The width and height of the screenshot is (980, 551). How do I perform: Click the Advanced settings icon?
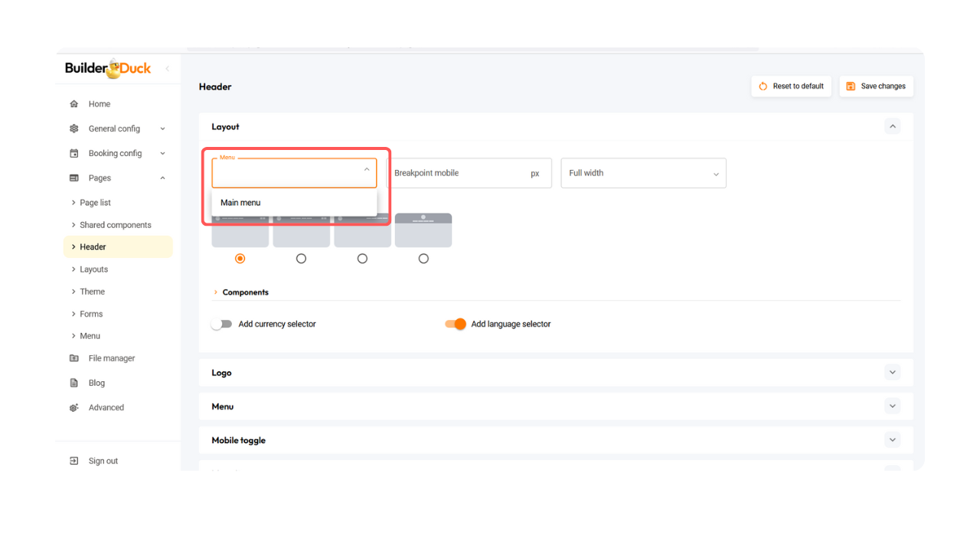[74, 408]
